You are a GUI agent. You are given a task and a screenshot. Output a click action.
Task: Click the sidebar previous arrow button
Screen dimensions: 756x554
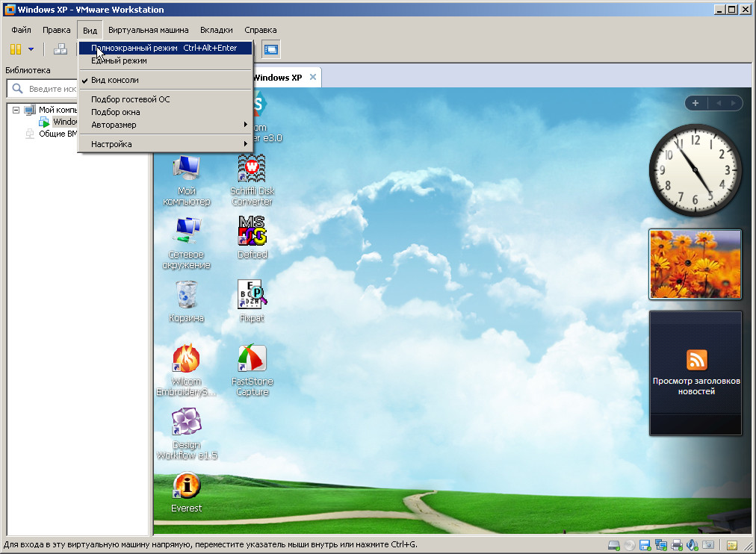pyautogui.click(x=719, y=103)
